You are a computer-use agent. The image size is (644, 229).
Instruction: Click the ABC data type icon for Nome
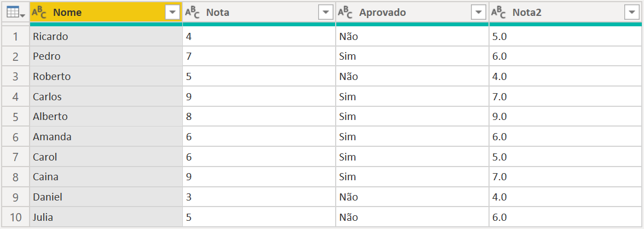point(39,13)
